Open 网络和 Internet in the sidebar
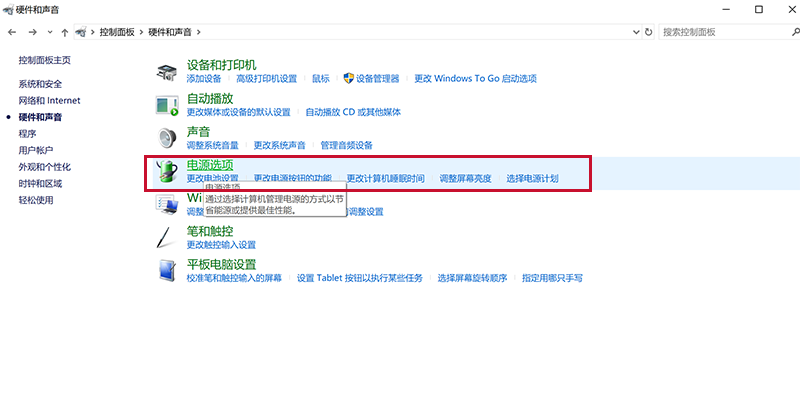The image size is (800, 420). coord(49,101)
